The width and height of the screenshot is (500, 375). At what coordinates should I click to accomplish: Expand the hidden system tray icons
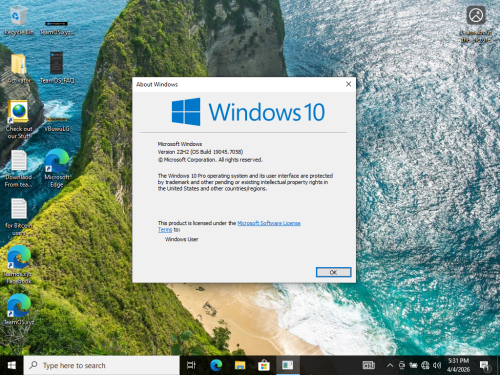390,365
